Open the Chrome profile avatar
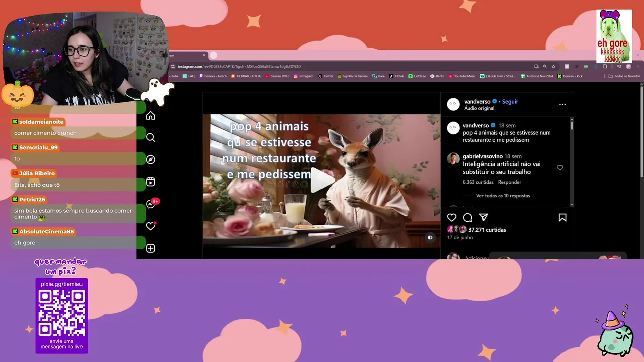644x362 pixels. 628,66
